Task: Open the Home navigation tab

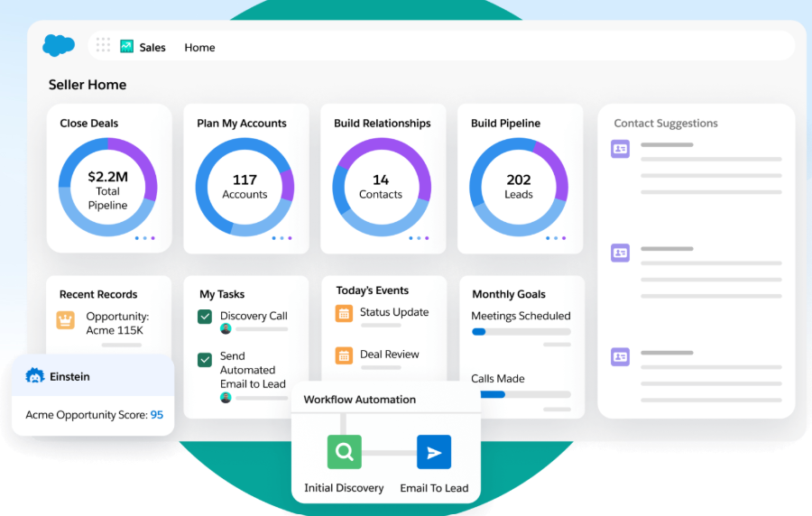Action: (199, 48)
